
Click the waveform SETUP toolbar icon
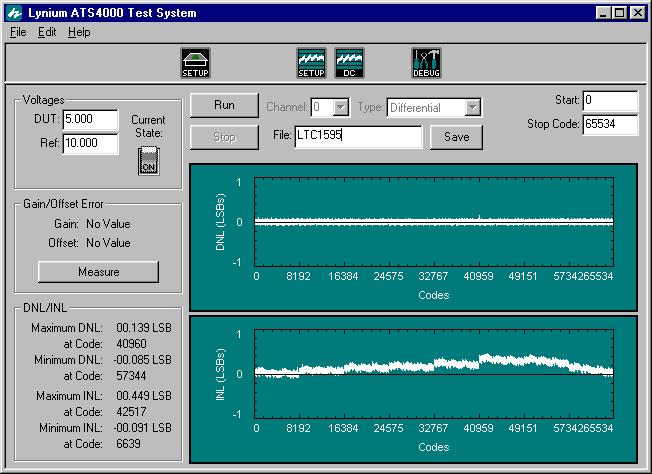tap(311, 63)
